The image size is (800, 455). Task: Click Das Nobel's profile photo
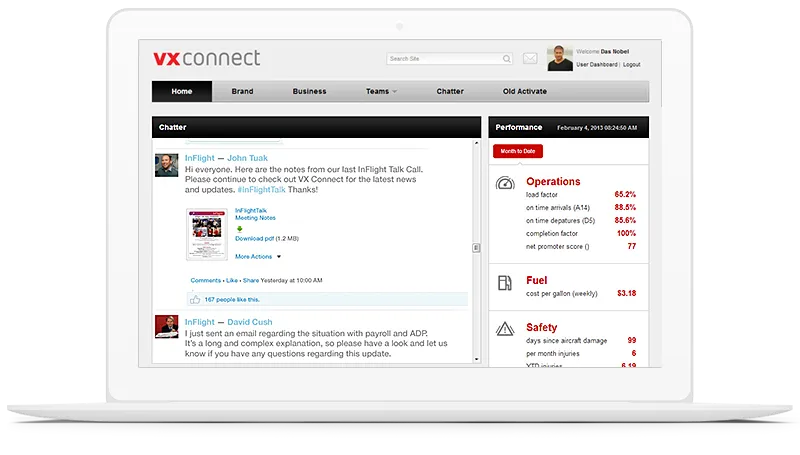[560, 58]
